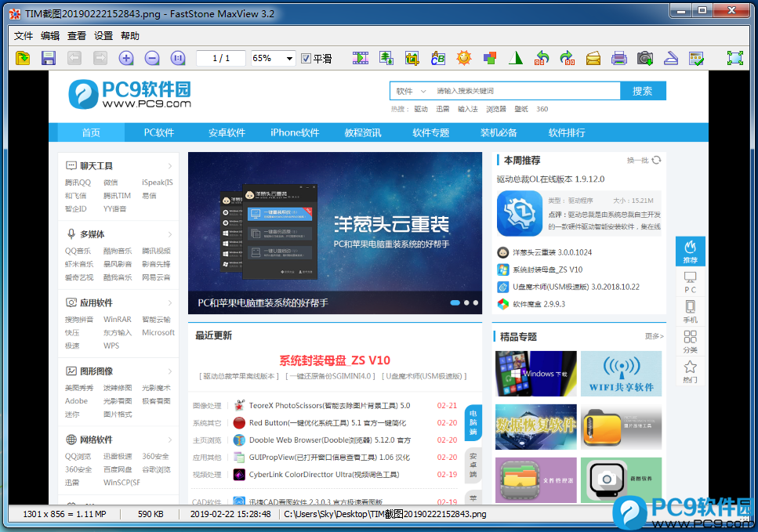The width and height of the screenshot is (758, 532).
Task: Expand the 网络软件 category chevron
Action: 170,440
